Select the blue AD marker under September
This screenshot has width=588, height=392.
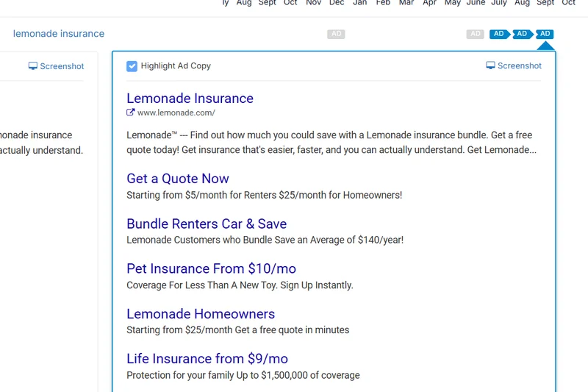pyautogui.click(x=545, y=34)
